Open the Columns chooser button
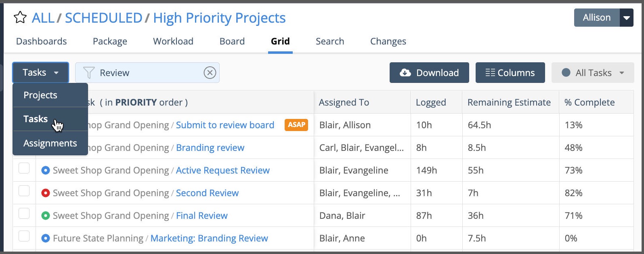644x254 pixels. (x=510, y=73)
